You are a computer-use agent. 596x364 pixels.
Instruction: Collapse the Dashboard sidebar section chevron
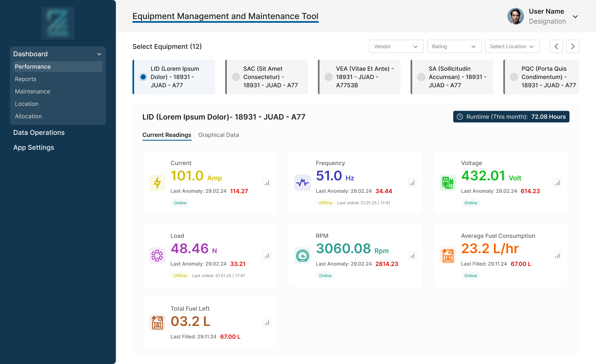point(99,54)
